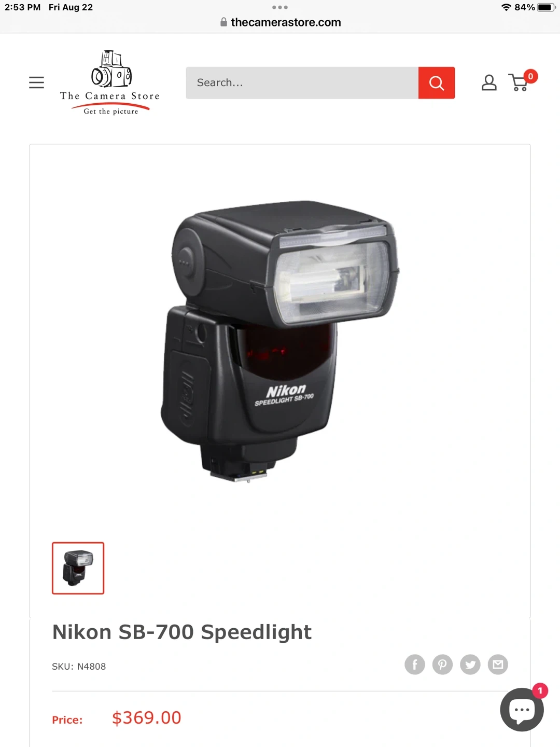
Task: Click the red search magnifier button
Action: pyautogui.click(x=437, y=82)
